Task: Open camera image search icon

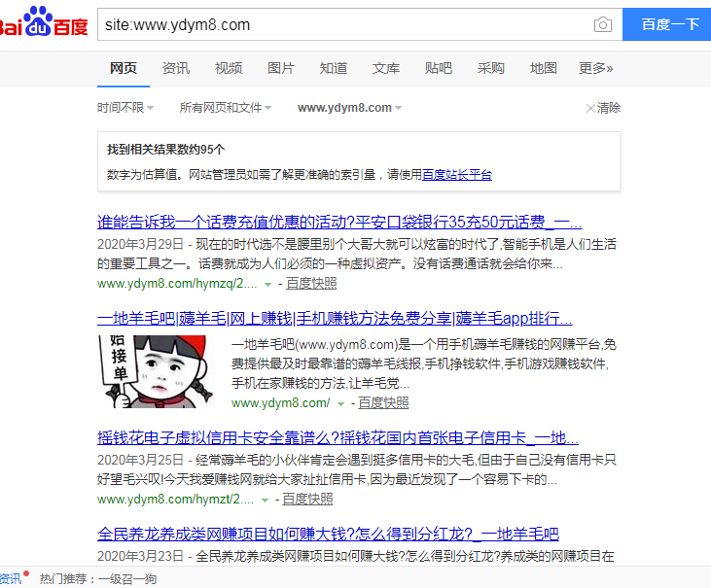Action: (x=603, y=24)
